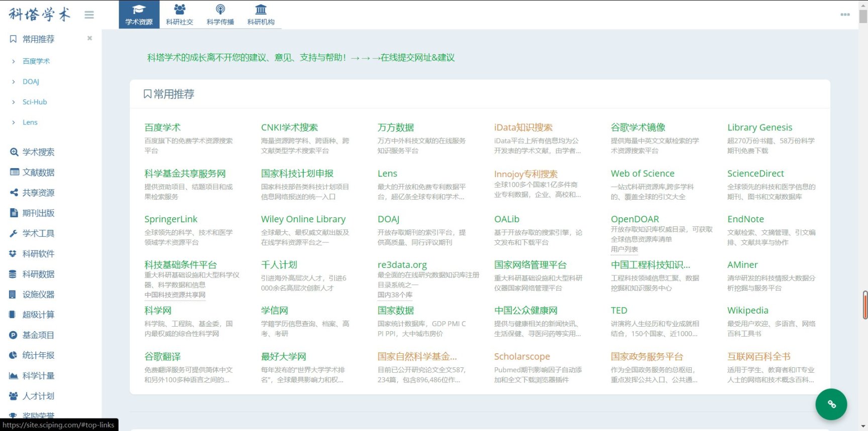Open the ScienceDirect card link
This screenshot has width=868, height=431.
[x=755, y=174]
